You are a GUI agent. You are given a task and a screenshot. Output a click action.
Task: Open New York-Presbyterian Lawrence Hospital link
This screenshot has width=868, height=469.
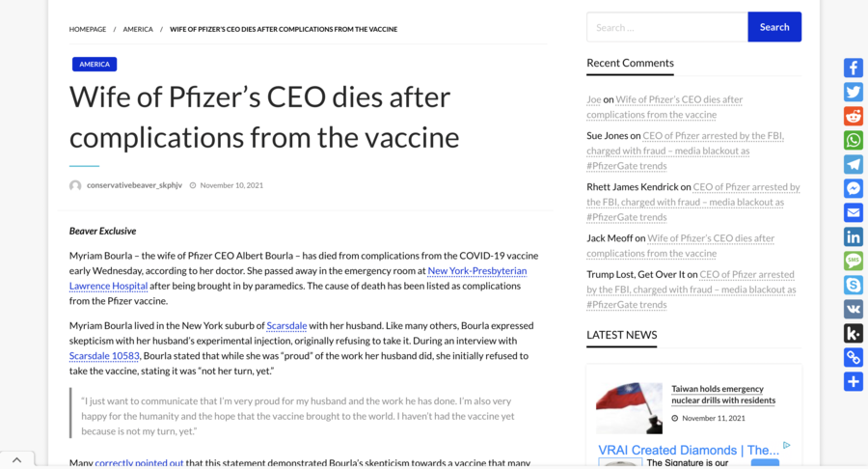click(476, 271)
